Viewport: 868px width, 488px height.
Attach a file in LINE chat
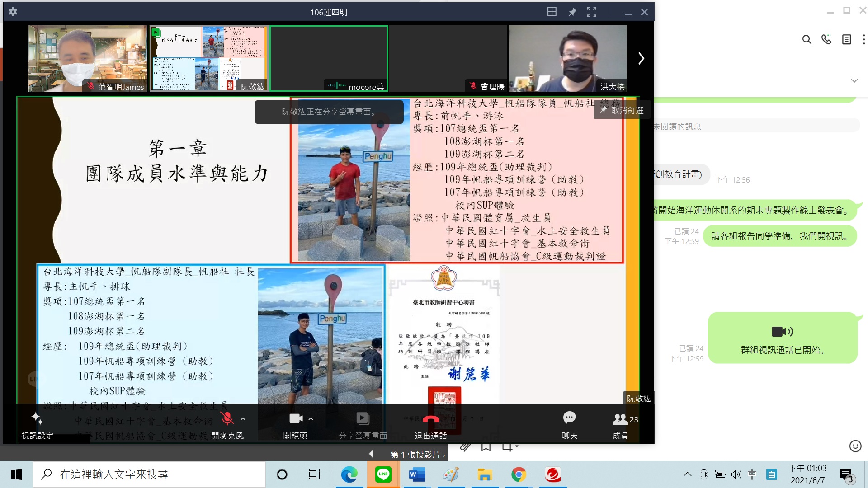(466, 446)
